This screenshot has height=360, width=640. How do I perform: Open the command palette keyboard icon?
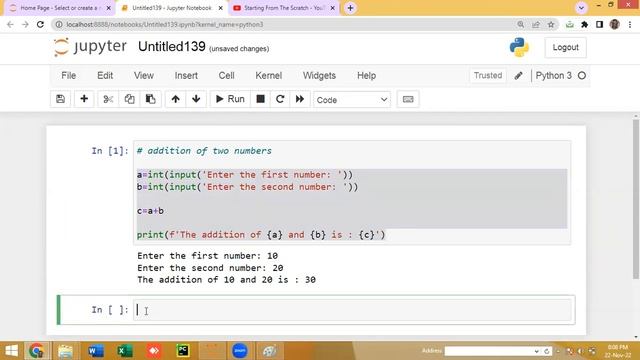pos(408,99)
